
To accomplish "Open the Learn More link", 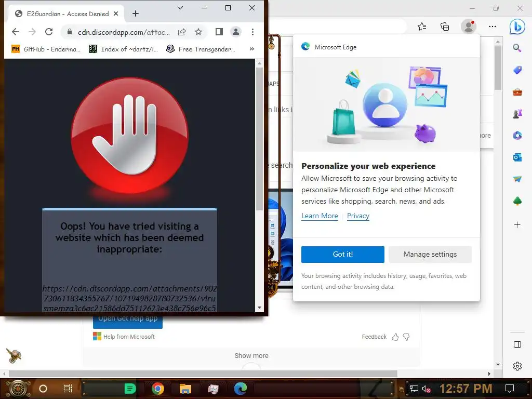I will pos(320,216).
